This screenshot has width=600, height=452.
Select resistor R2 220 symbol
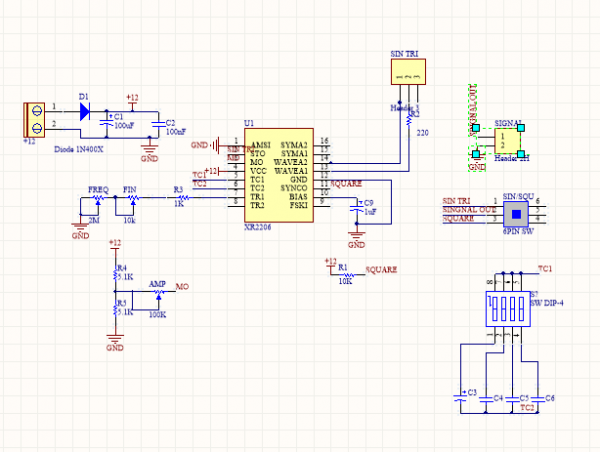click(409, 120)
